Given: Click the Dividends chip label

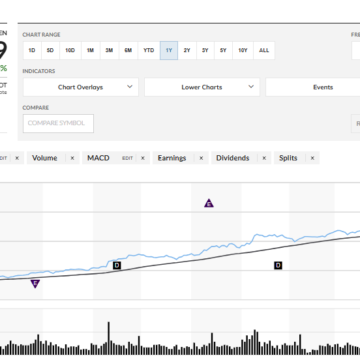Looking at the screenshot, I should pos(233,158).
